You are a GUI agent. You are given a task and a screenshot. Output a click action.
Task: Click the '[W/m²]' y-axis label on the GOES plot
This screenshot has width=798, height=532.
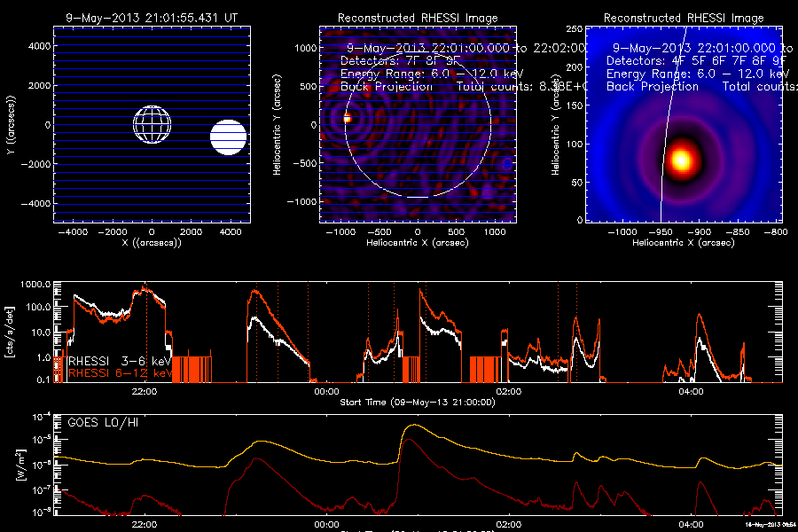tap(20, 465)
